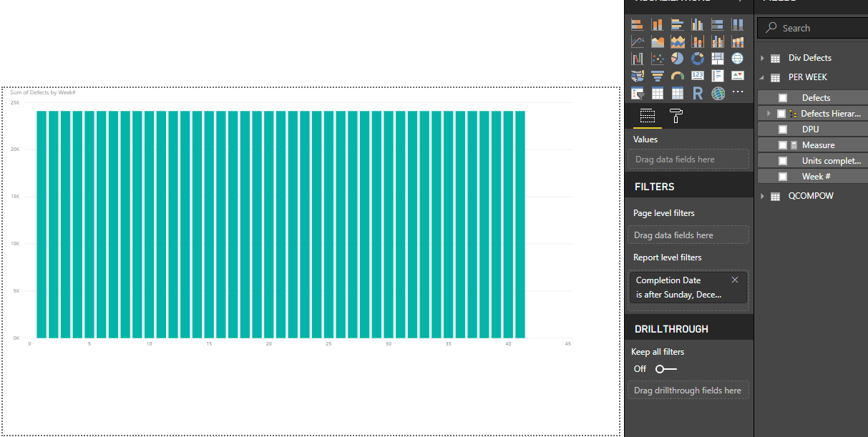Select the pie chart visual

click(x=677, y=59)
